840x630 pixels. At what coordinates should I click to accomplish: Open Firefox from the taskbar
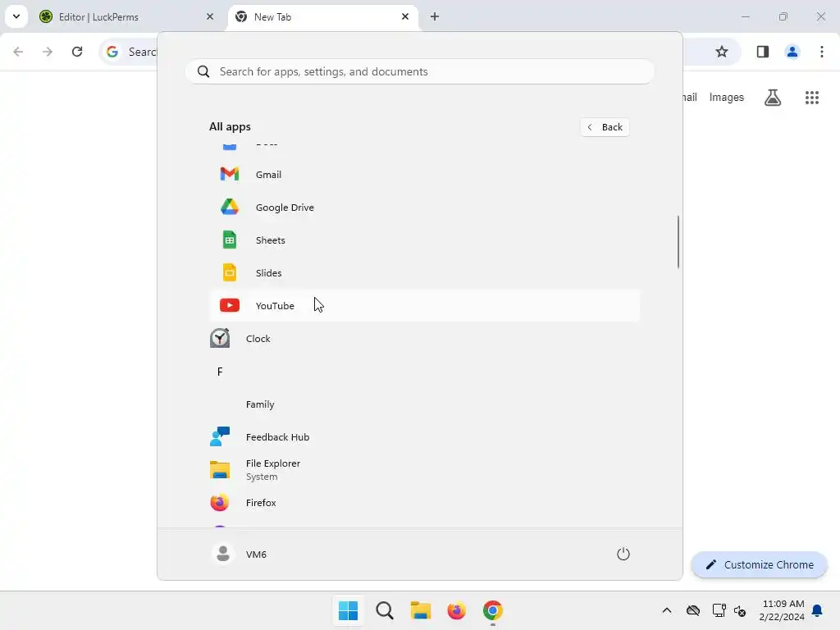(x=456, y=610)
